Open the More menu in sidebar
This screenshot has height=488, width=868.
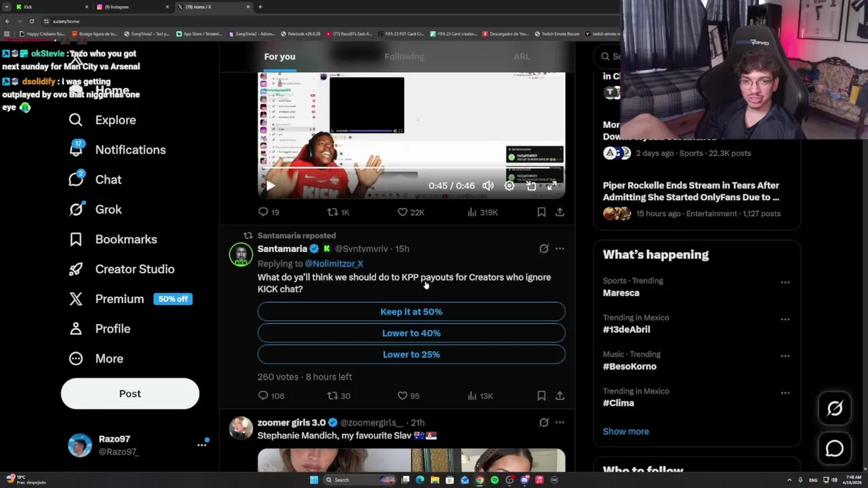[96, 359]
